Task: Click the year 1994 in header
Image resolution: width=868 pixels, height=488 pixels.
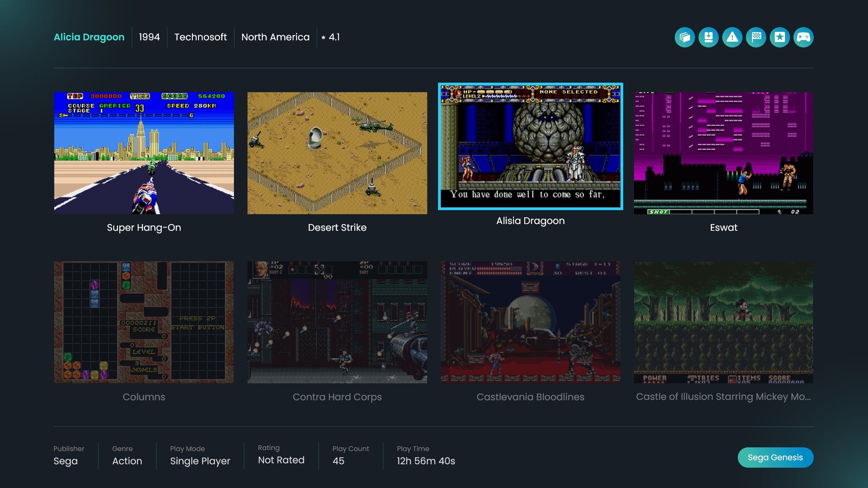Action: tap(149, 37)
